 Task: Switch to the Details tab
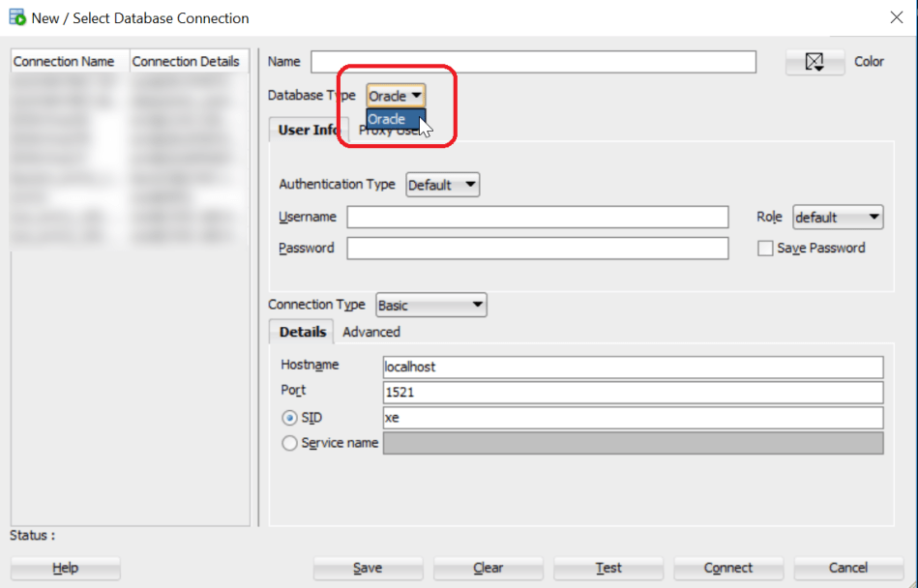[x=302, y=332]
